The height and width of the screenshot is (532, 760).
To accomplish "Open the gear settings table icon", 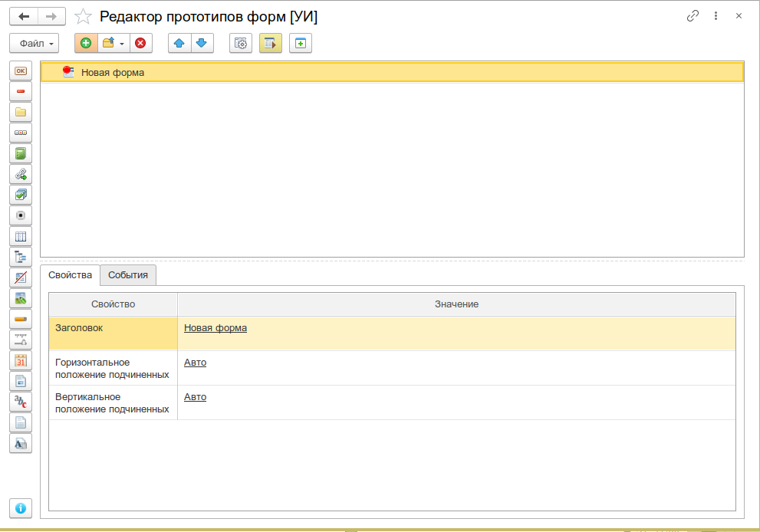I will [241, 43].
